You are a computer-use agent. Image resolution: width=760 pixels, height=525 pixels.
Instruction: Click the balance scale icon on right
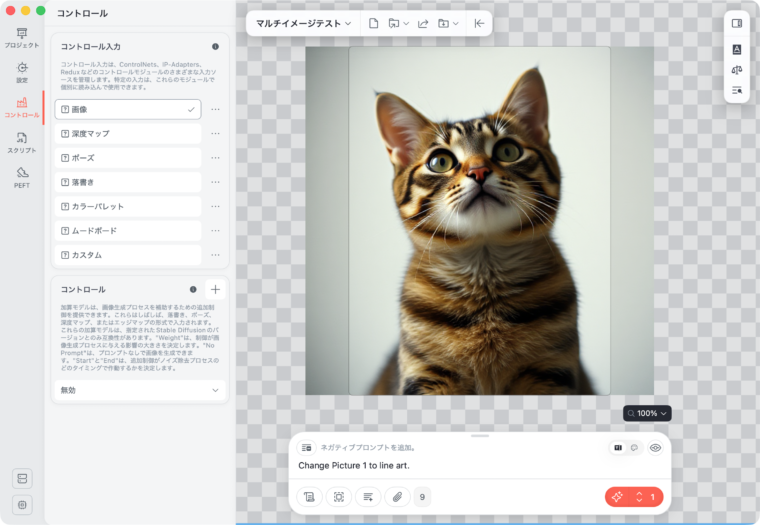tap(737, 70)
